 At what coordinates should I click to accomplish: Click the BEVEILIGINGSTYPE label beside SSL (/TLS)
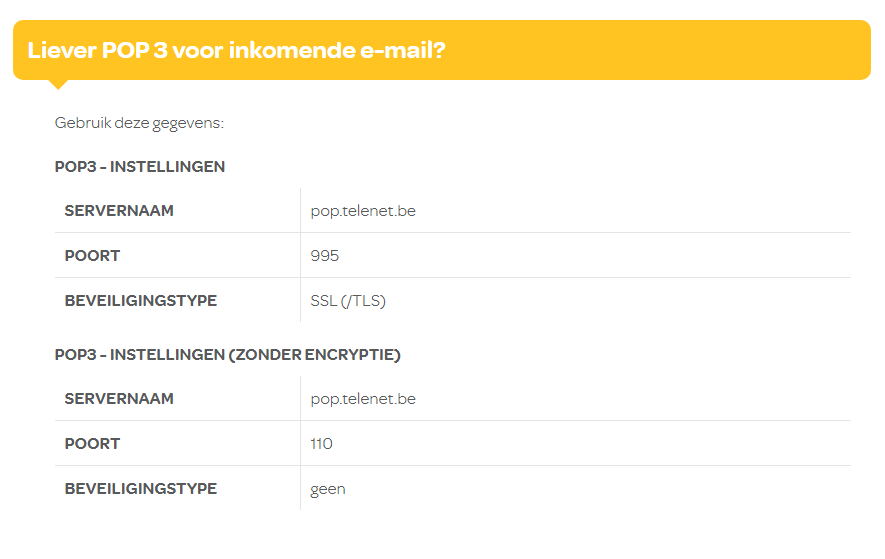click(x=141, y=301)
